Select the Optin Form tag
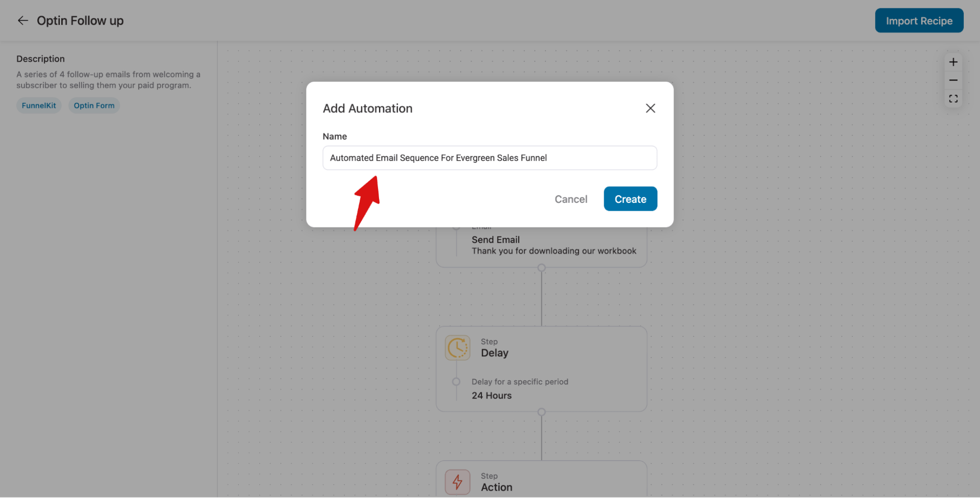The height and width of the screenshot is (498, 980). point(94,105)
